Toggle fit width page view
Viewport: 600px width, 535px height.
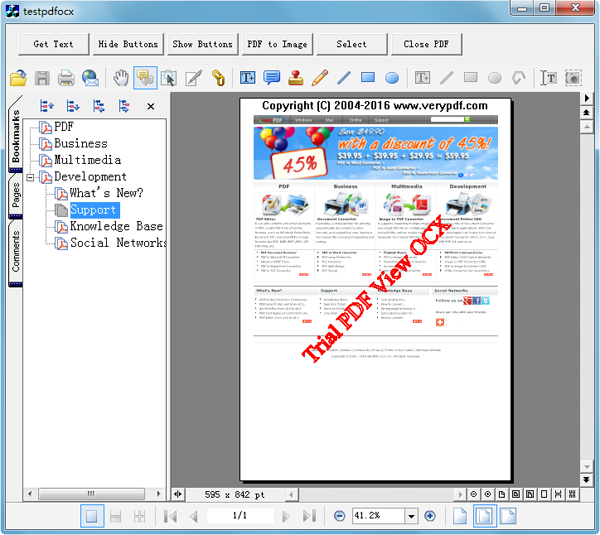tap(508, 516)
